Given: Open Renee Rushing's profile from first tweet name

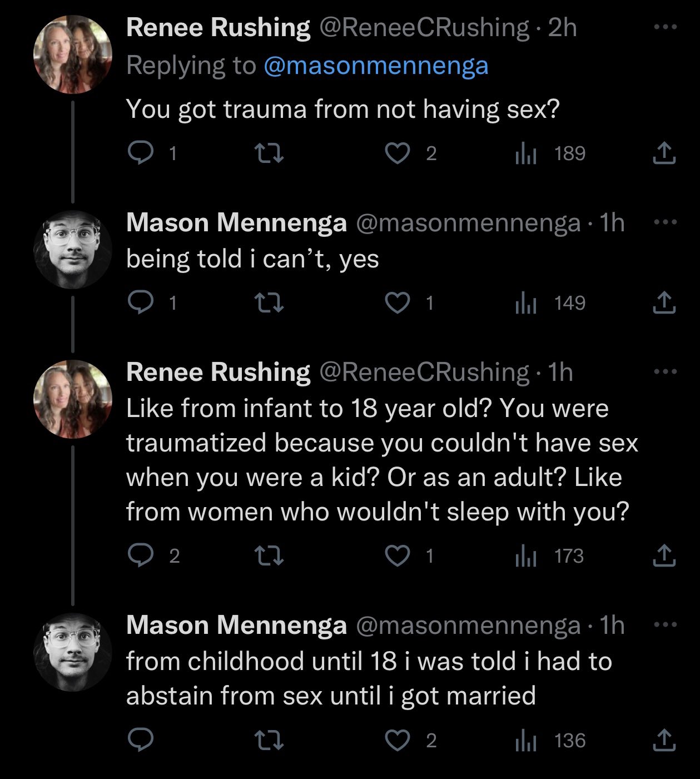Looking at the screenshot, I should coord(218,28).
